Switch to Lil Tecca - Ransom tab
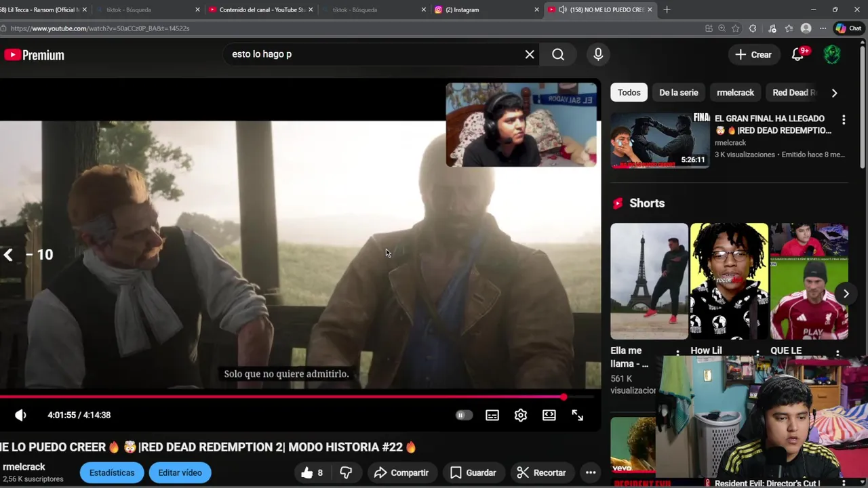This screenshot has height=488, width=868. 41,9
